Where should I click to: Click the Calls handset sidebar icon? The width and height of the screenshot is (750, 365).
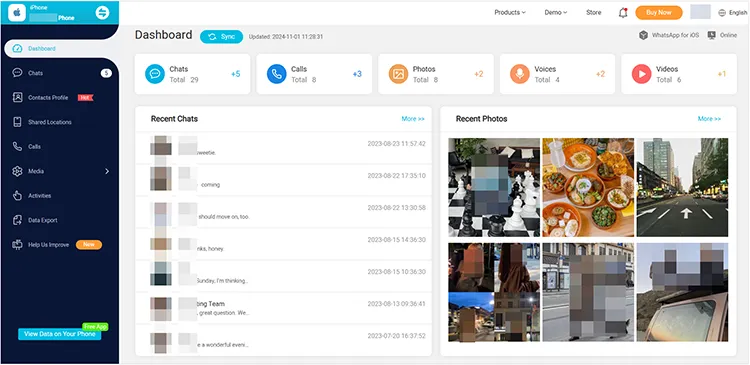[x=17, y=146]
